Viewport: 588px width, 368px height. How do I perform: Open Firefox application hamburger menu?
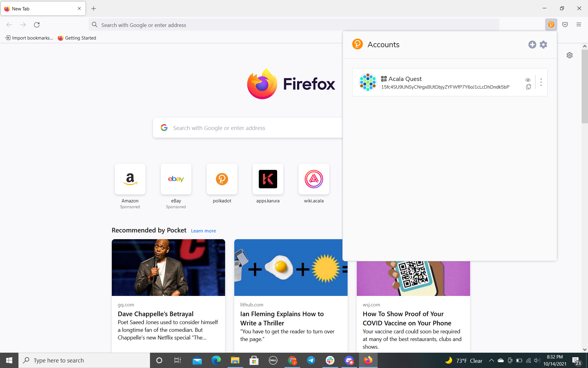click(x=579, y=25)
